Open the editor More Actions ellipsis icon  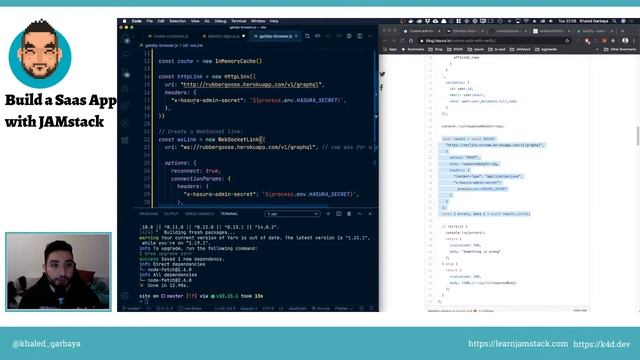coord(370,36)
